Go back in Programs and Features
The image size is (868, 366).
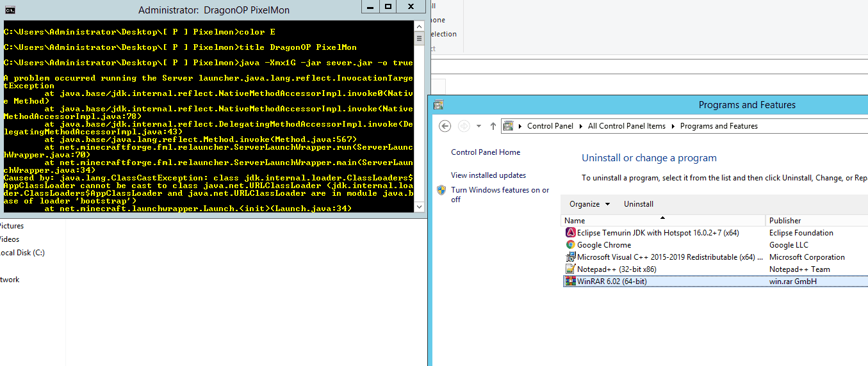(445, 126)
